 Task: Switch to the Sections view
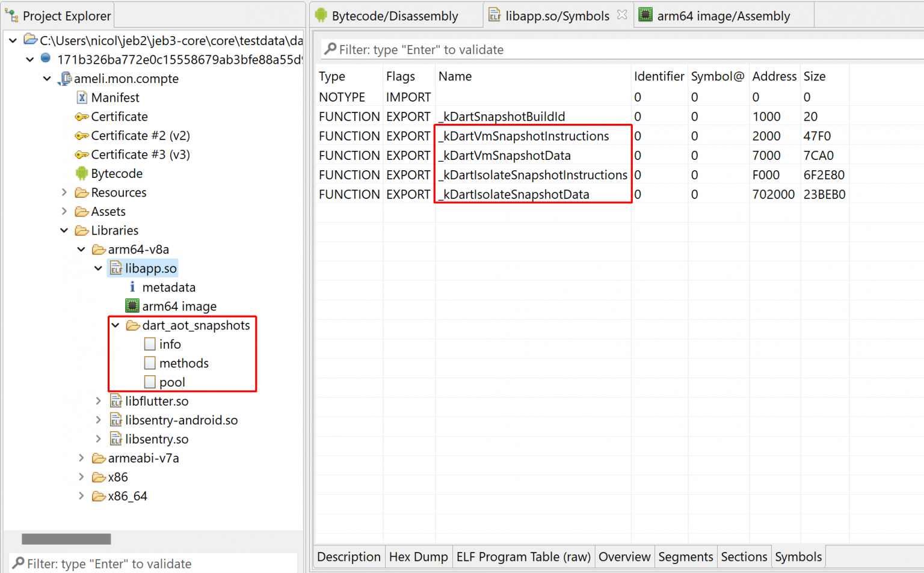pyautogui.click(x=744, y=557)
